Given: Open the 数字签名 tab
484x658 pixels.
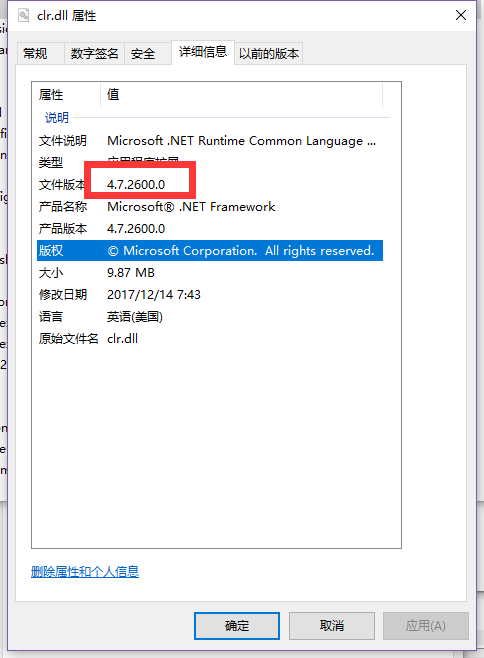Looking at the screenshot, I should pyautogui.click(x=94, y=53).
